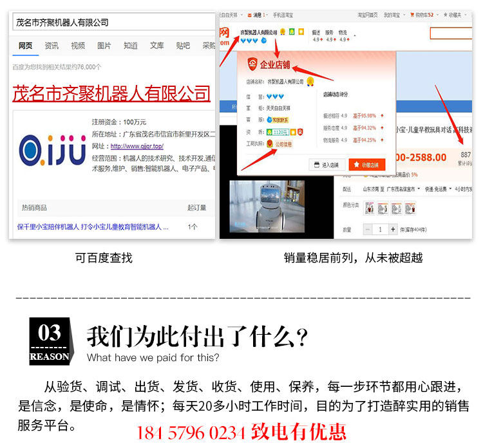483x448 pixels.
Task: Click the Wangwang 和我联系 contact button
Action: tap(278, 120)
